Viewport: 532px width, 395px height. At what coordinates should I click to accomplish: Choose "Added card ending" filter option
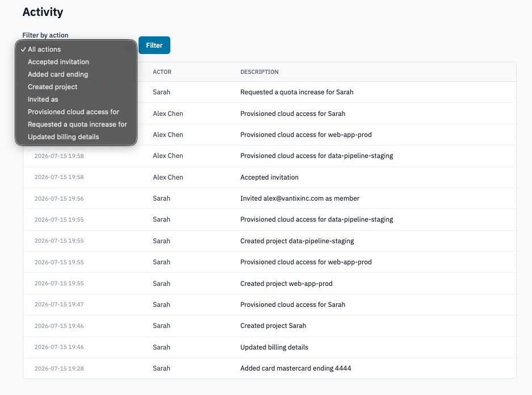[x=76, y=74]
